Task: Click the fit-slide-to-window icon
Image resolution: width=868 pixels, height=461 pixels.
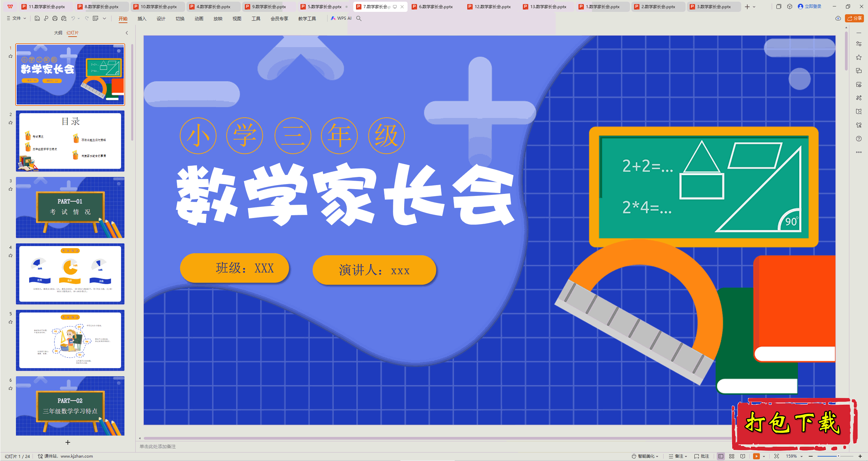Action: point(776,456)
